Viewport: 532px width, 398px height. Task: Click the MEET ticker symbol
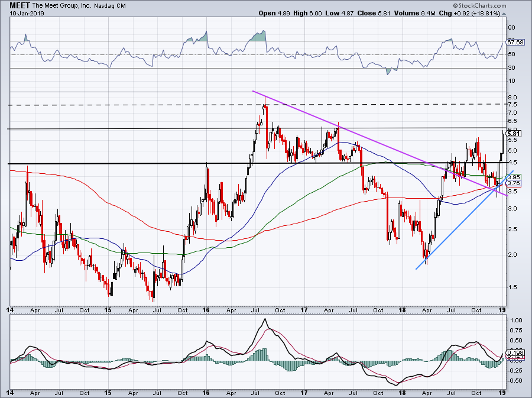(x=20, y=5)
